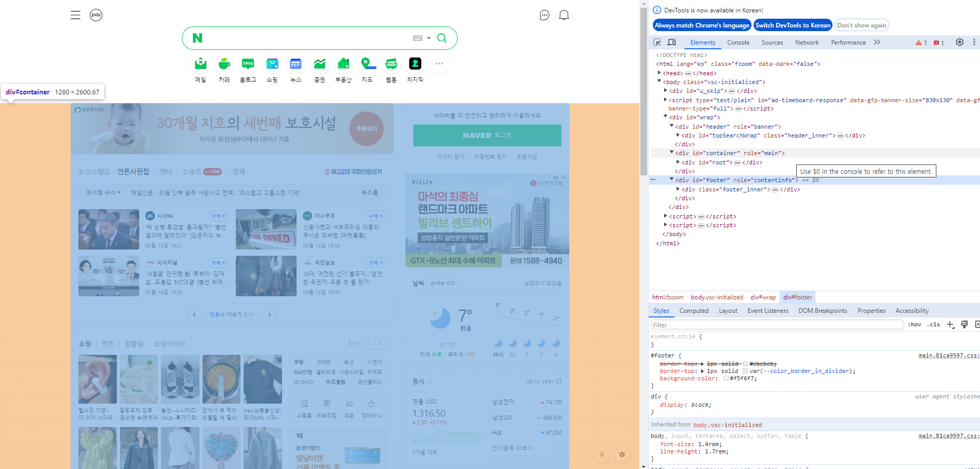Click the color_border_in_divider variable swatch

745,371
